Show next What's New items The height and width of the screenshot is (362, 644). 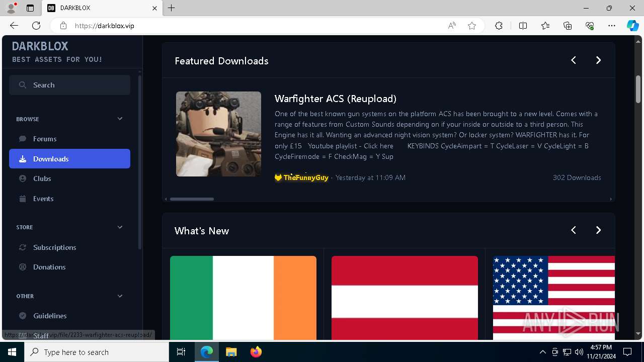click(598, 230)
